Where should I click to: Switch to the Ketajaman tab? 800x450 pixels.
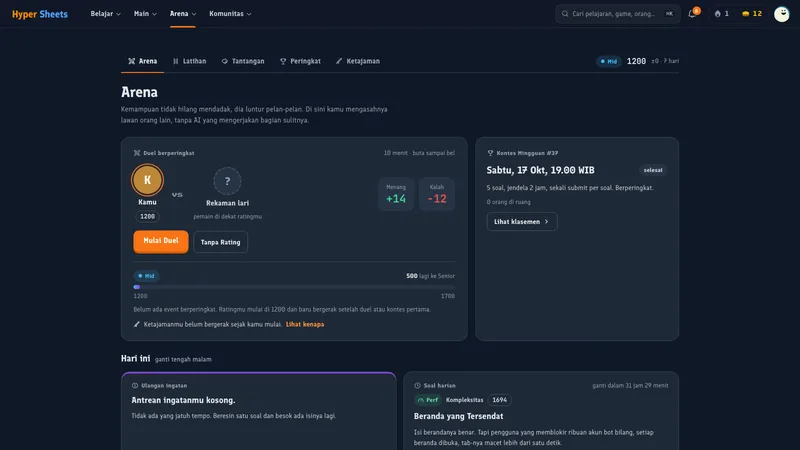[x=358, y=61]
